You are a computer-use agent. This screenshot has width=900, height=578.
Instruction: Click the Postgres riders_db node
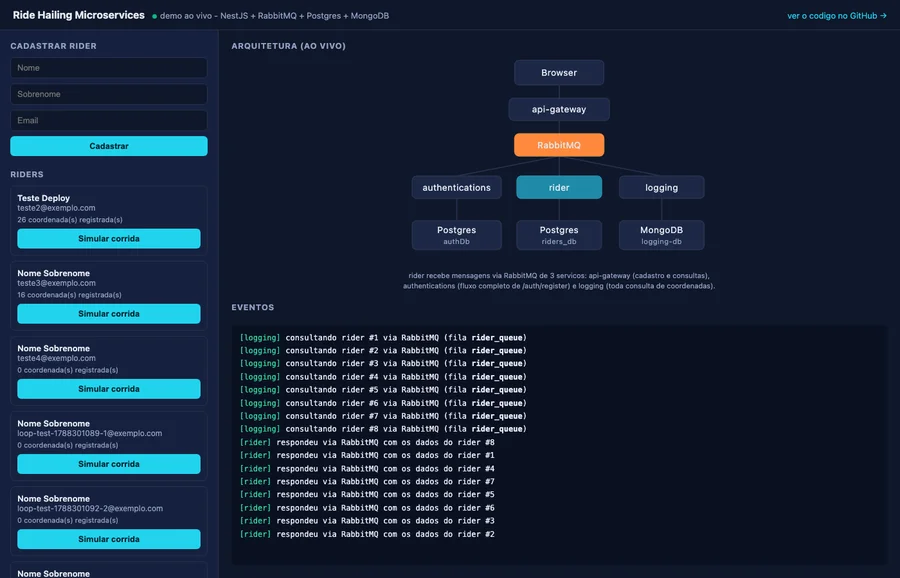click(x=559, y=235)
